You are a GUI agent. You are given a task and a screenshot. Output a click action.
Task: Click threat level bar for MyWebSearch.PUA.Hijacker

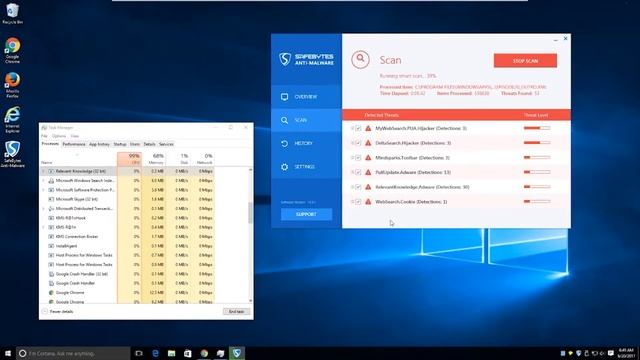click(537, 128)
